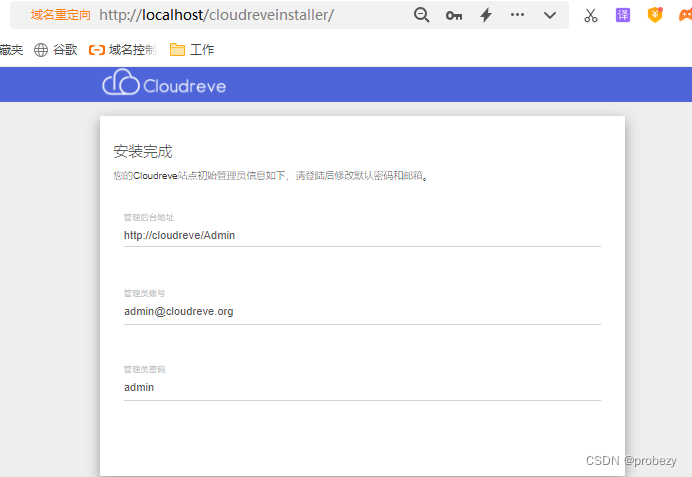Open the three-dots more options menu
692x477 pixels.
tap(517, 15)
